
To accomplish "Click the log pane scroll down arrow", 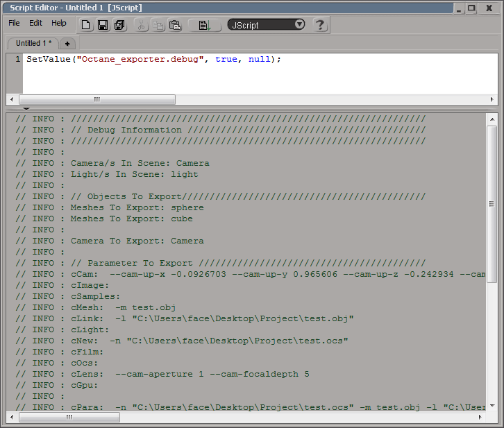I will [x=492, y=406].
